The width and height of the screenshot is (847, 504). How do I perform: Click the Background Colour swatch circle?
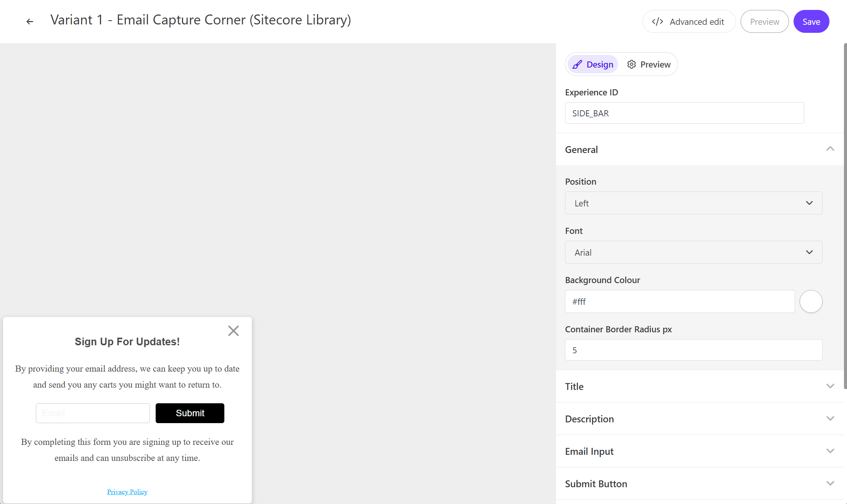(811, 301)
